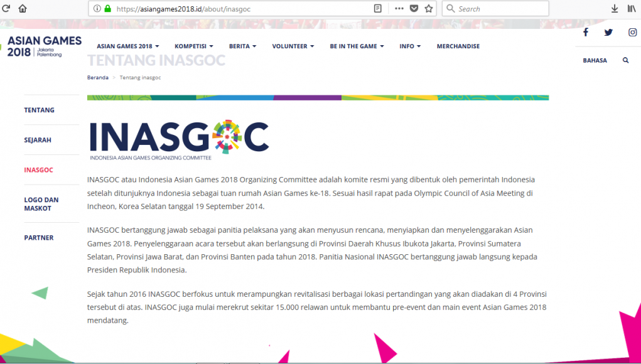Expand the Kompetisi dropdown menu
This screenshot has height=364, width=641.
pos(194,46)
